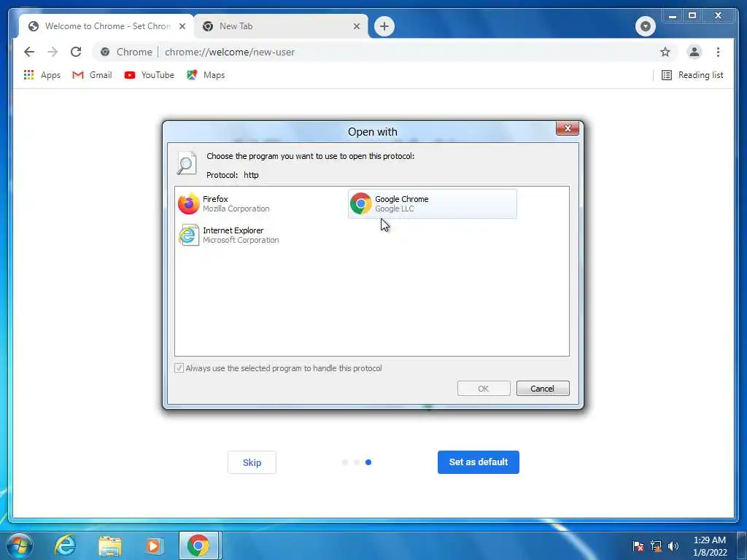This screenshot has width=747, height=560.
Task: Click the disabled OK button
Action: point(484,389)
